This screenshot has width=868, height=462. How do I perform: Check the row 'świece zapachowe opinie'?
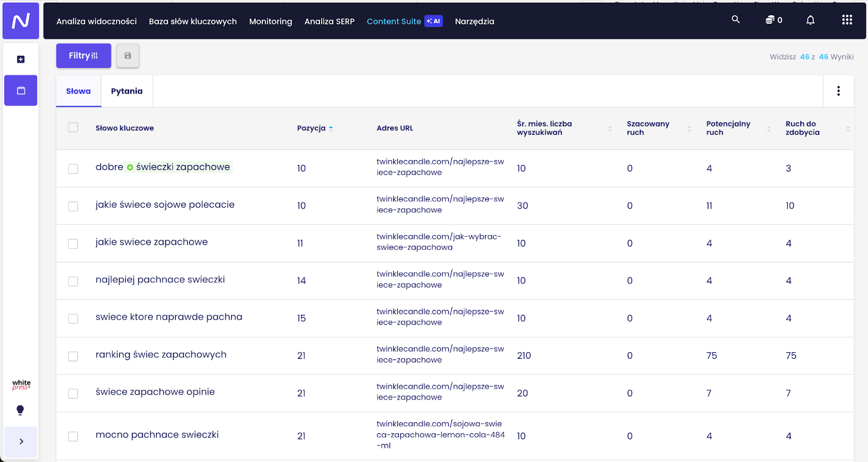[x=73, y=394]
